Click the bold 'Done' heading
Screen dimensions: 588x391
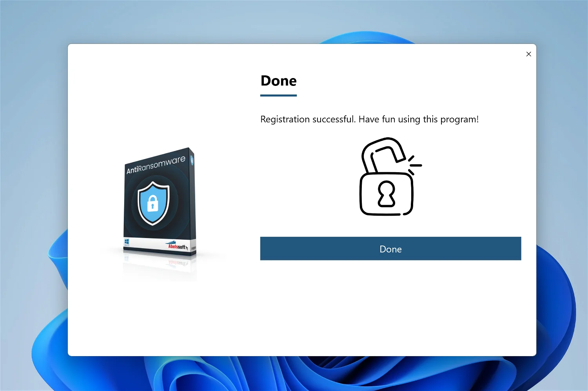pyautogui.click(x=278, y=81)
